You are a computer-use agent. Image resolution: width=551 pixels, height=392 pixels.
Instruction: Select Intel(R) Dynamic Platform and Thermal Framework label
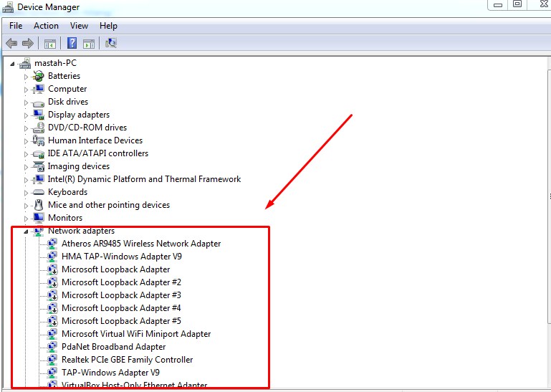[144, 179]
